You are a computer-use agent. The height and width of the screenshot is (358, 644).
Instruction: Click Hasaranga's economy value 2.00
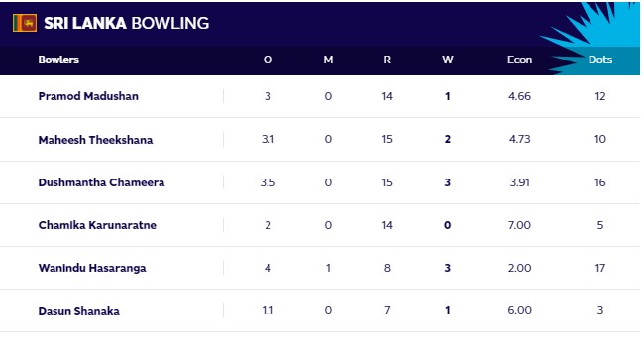click(519, 268)
